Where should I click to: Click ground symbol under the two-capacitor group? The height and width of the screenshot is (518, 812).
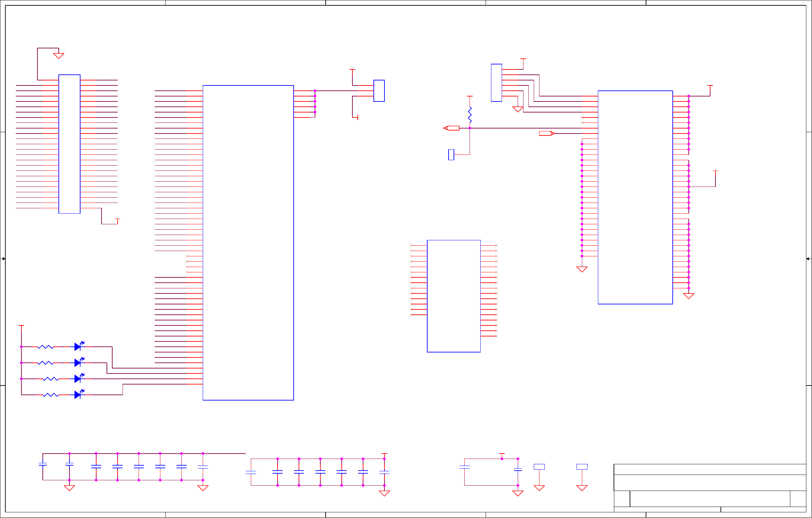pos(518,493)
